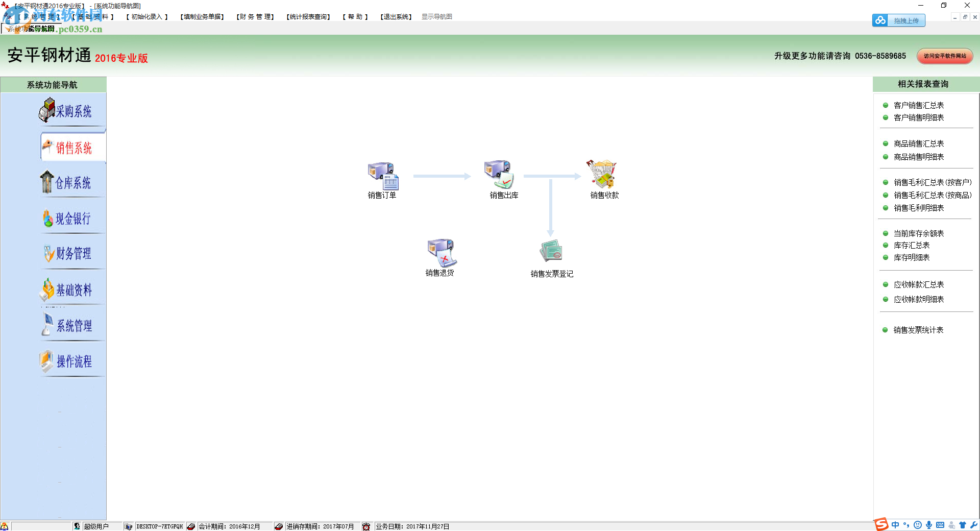
Task: Click the 相关报表查询 panel header
Action: point(923,84)
